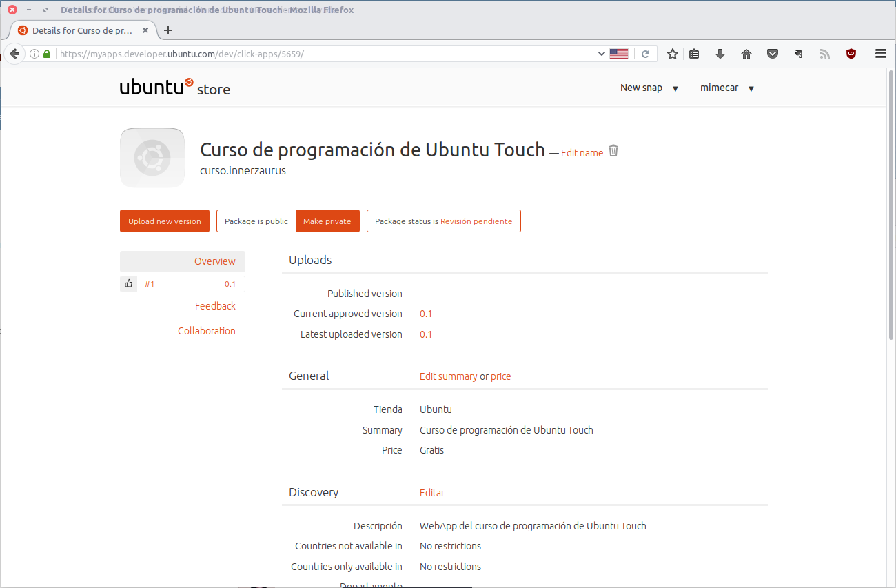Save page to Pocket icon
This screenshot has width=896, height=588.
(773, 54)
